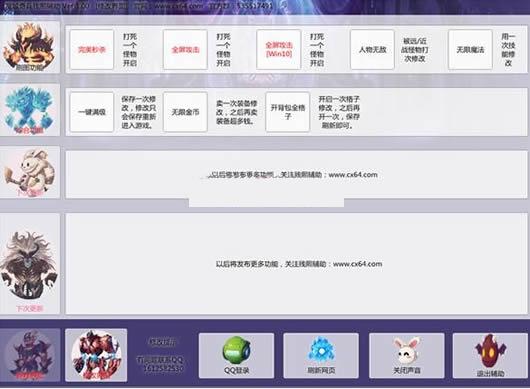Click the 一键满级 button
This screenshot has width=530, height=389.
point(92,112)
